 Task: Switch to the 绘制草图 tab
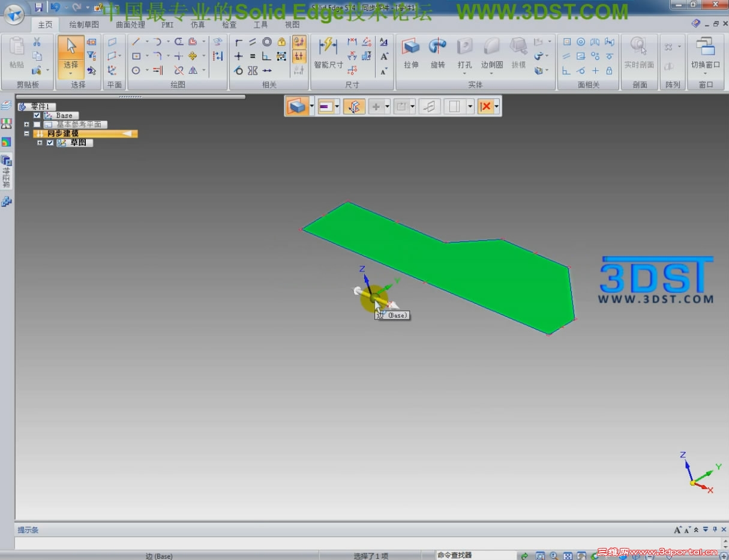84,25
